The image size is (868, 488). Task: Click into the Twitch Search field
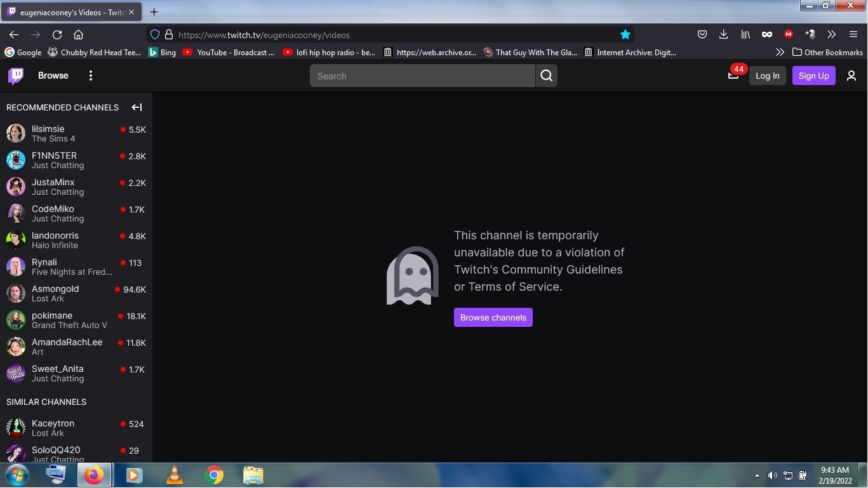(422, 76)
